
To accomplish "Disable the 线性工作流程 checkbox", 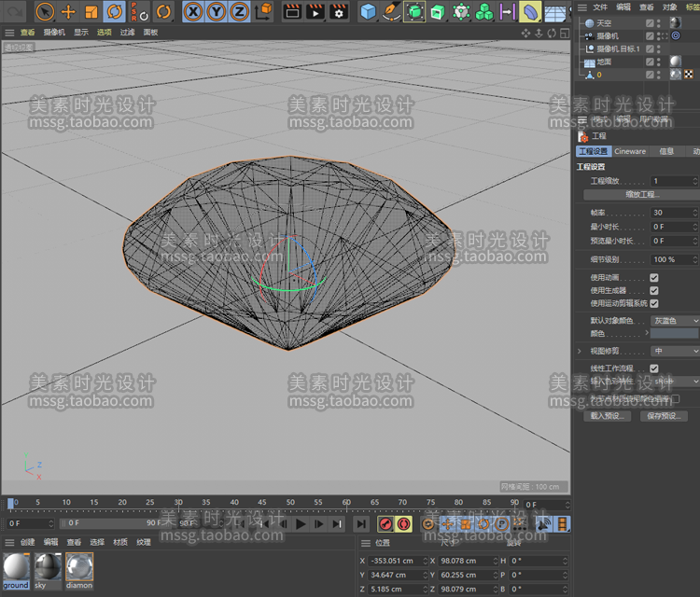I will pyautogui.click(x=653, y=368).
